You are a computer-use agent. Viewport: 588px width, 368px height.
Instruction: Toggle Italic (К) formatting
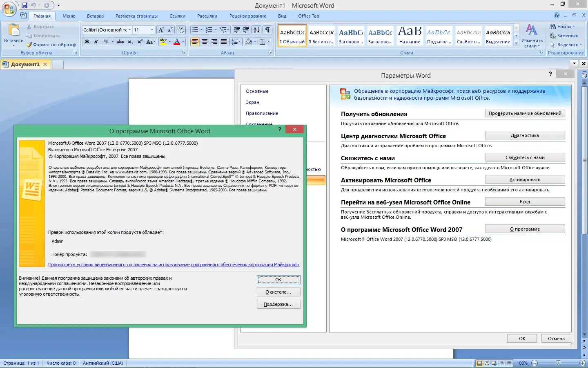tap(96, 42)
